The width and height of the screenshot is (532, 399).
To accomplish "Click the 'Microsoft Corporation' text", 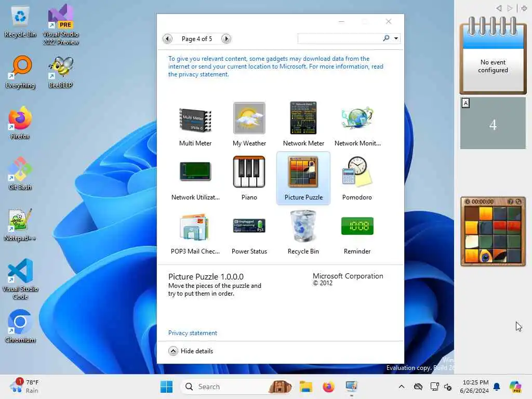I will tap(348, 276).
